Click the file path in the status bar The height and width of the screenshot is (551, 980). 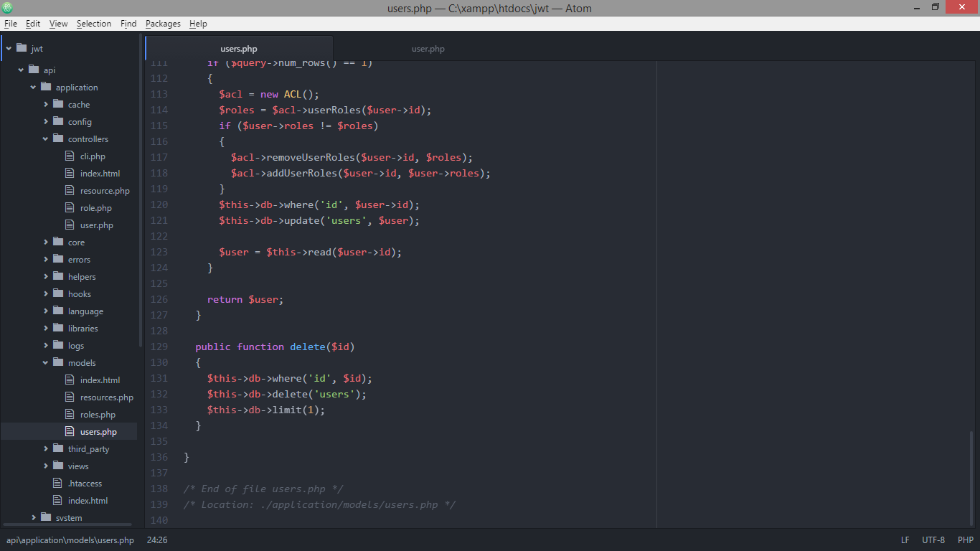69,540
